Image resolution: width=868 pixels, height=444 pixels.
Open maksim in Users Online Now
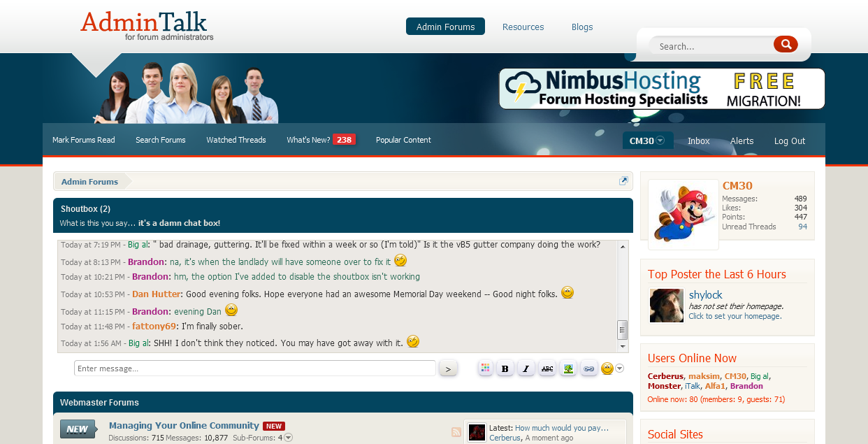coord(704,376)
